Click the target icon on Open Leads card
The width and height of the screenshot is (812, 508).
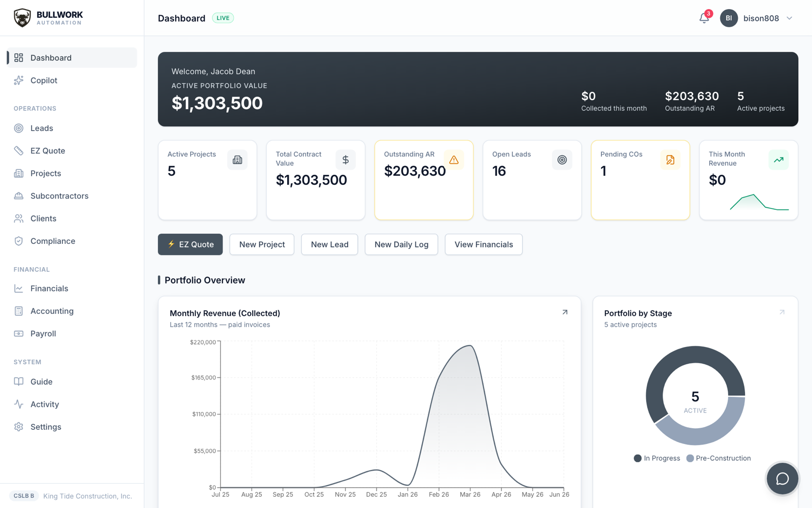pos(562,160)
